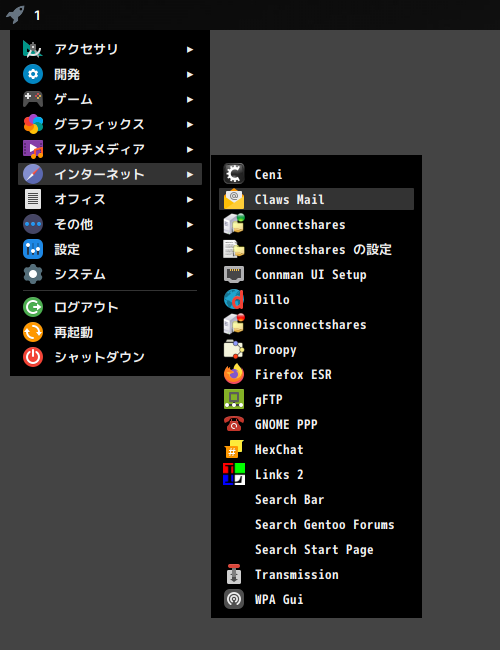Click the gFTP icon
Screen dimensions: 500x650
coord(234,399)
